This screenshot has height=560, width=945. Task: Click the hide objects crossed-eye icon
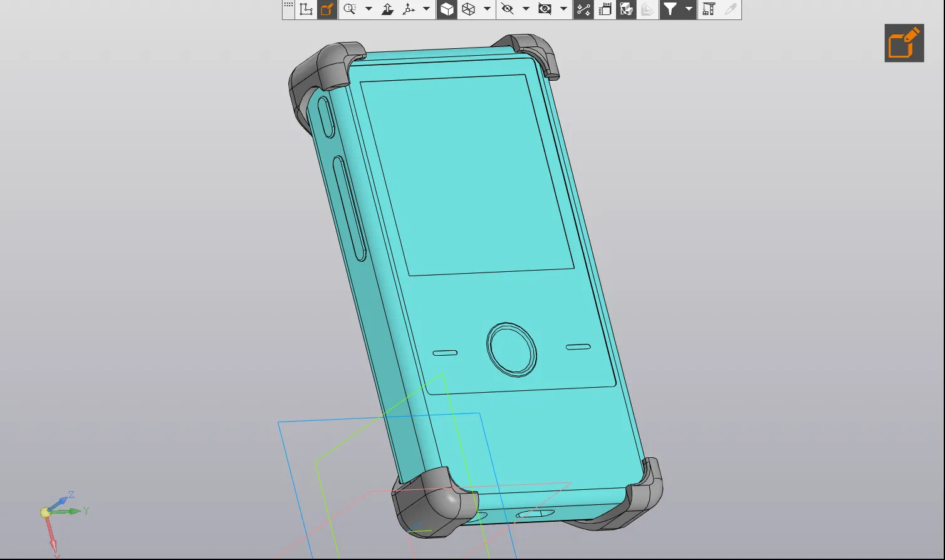tap(508, 9)
